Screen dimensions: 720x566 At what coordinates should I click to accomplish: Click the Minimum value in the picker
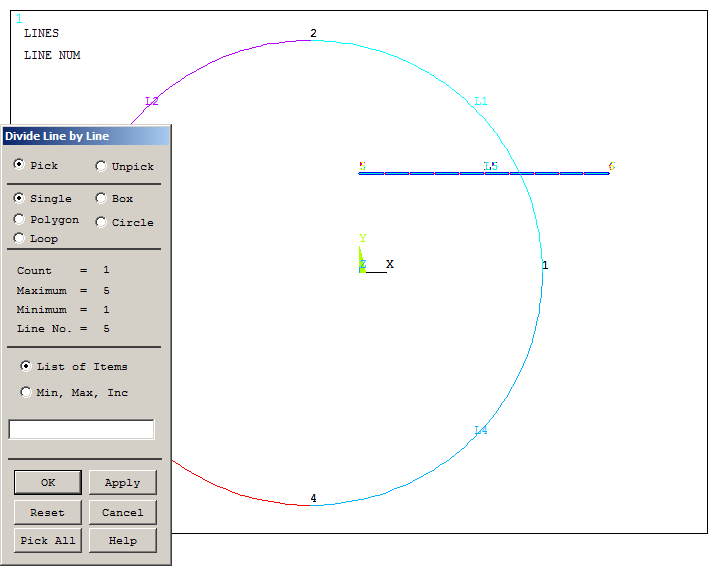coord(106,309)
